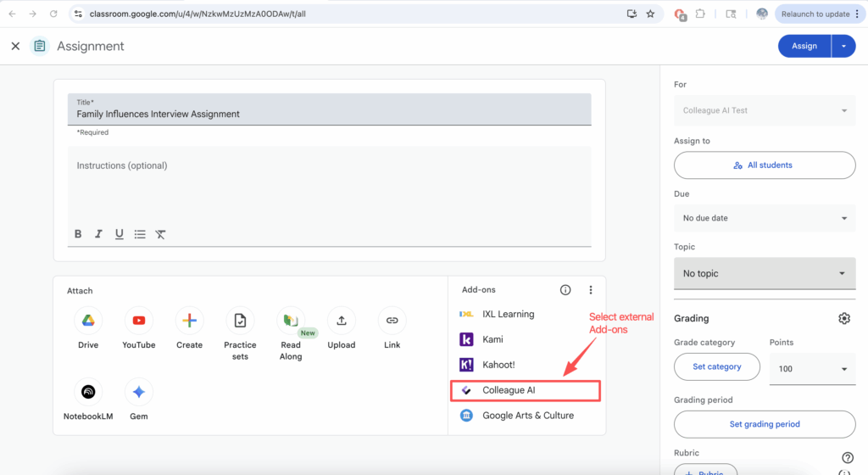The image size is (868, 475).
Task: Open the Create attachment option
Action: 189,321
